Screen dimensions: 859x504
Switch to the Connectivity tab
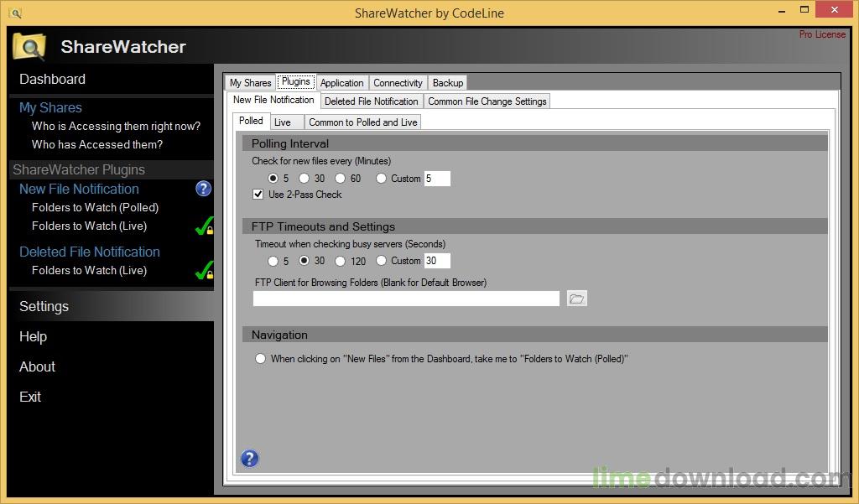(x=398, y=82)
